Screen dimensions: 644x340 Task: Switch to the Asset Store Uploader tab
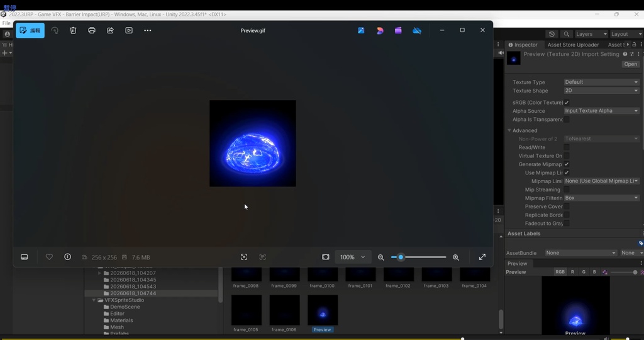573,45
